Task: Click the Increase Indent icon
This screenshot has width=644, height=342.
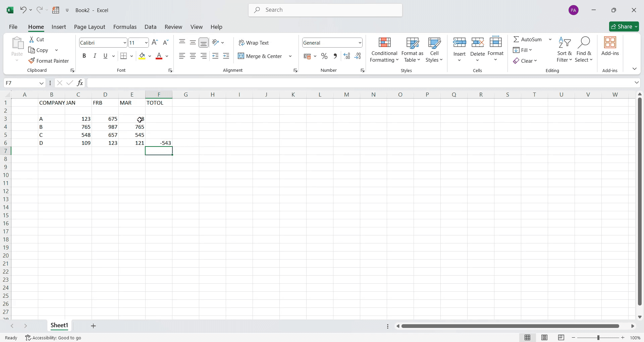Action: coord(226,56)
